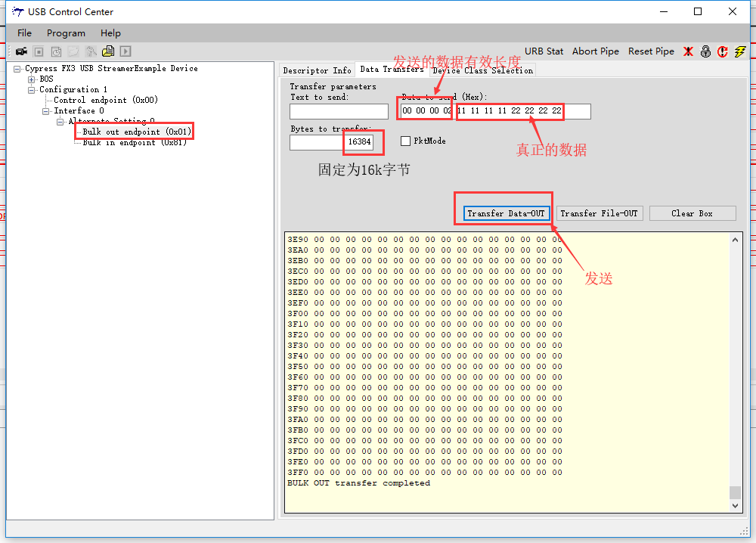Click the 3E90 row in output
756x543 pixels.
click(x=425, y=239)
